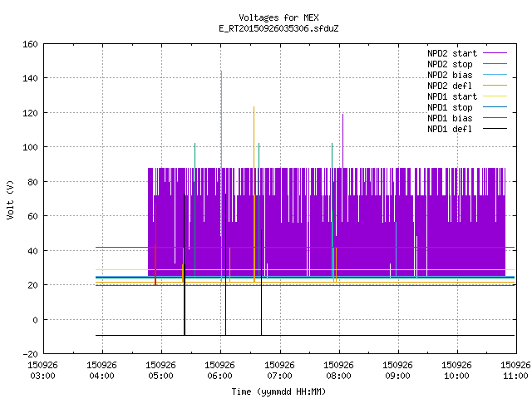Click the y-axis tick value 100
The width and height of the screenshot is (532, 399).
pyautogui.click(x=30, y=147)
